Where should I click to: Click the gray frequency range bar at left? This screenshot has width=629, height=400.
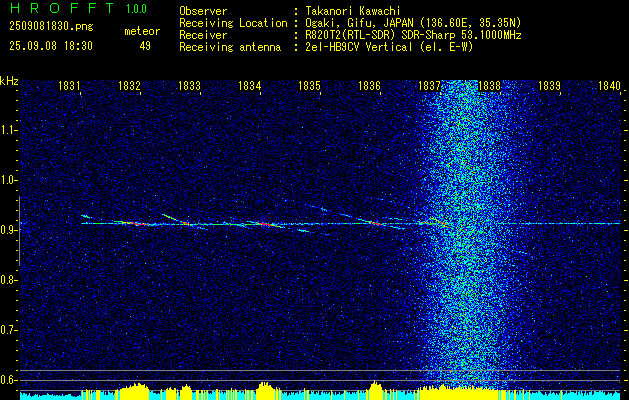coord(19,231)
